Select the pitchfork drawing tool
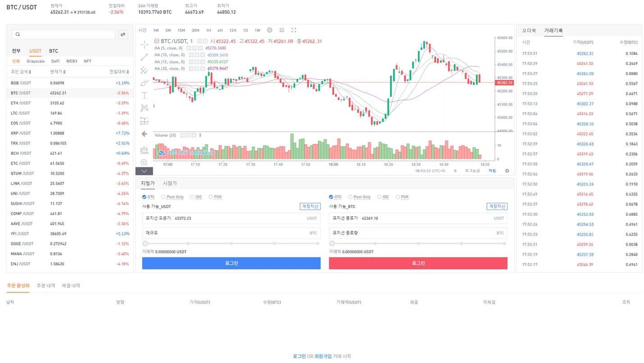 coord(144,70)
